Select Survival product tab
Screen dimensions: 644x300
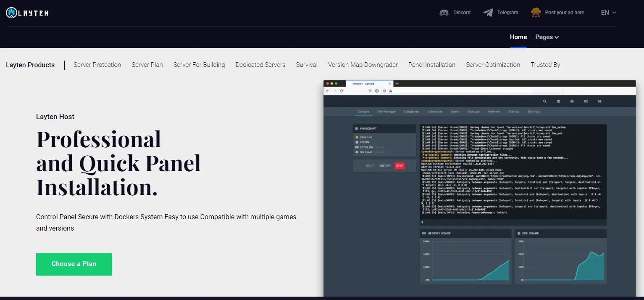(307, 65)
